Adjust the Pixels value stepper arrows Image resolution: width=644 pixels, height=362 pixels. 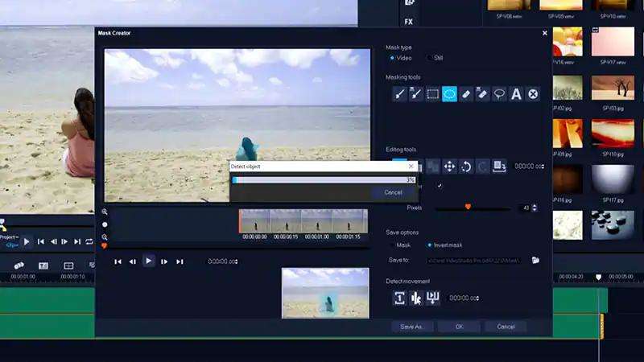point(535,208)
